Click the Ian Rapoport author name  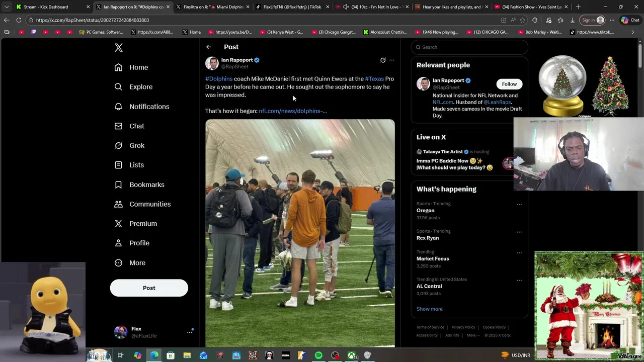pyautogui.click(x=237, y=60)
